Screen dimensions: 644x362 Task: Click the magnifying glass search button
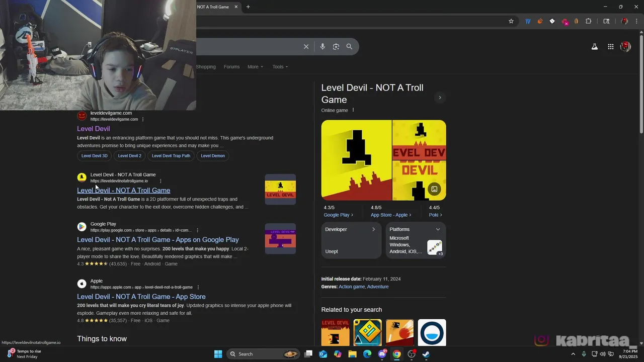point(349,46)
